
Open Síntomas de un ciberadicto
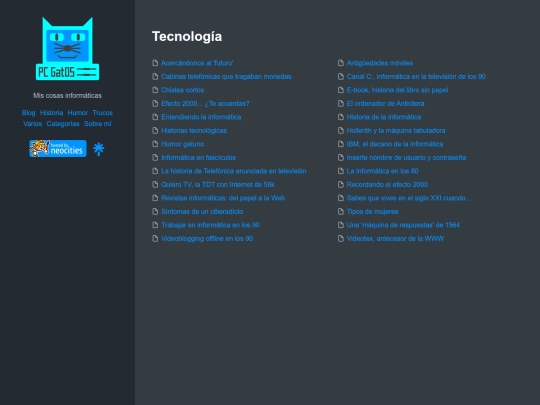click(202, 211)
